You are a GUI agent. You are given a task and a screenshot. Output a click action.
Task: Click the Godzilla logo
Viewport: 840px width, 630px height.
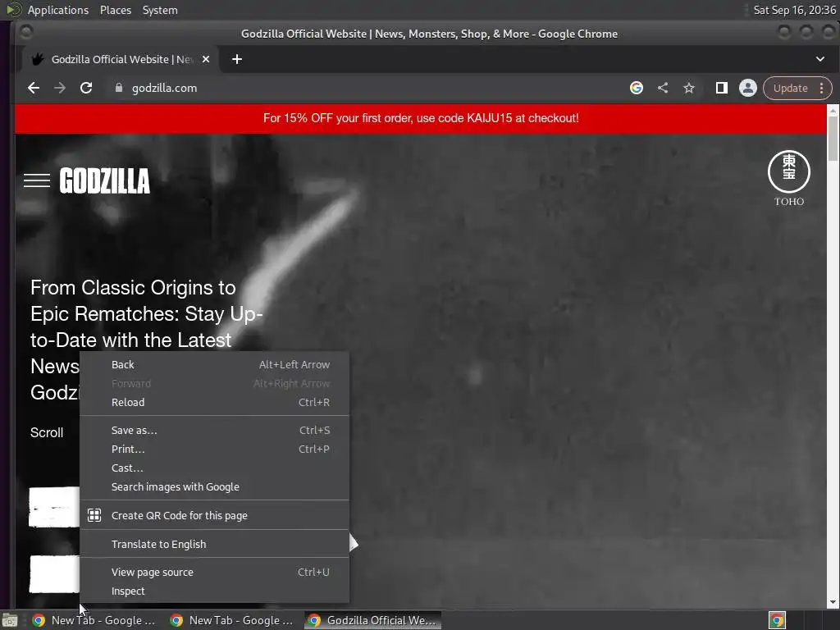coord(104,180)
